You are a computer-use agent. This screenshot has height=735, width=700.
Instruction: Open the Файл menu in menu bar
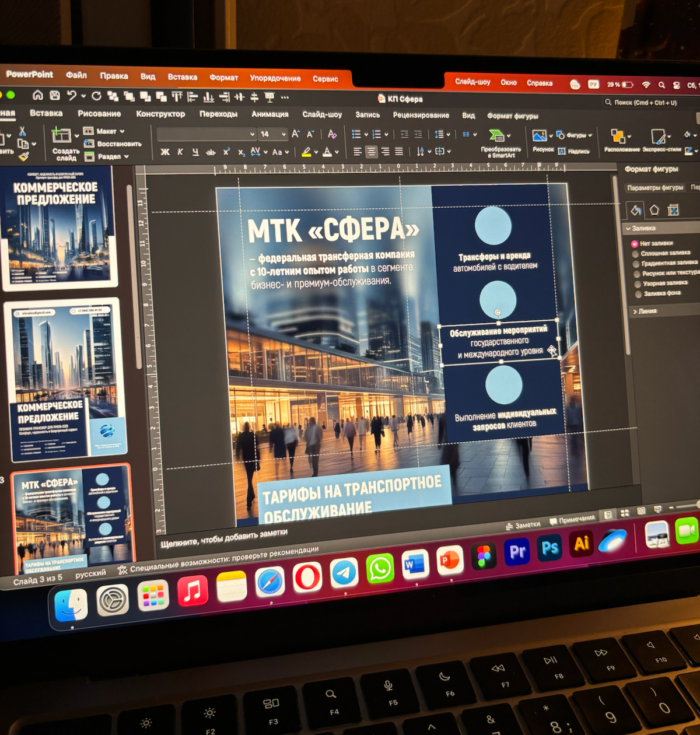[76, 75]
